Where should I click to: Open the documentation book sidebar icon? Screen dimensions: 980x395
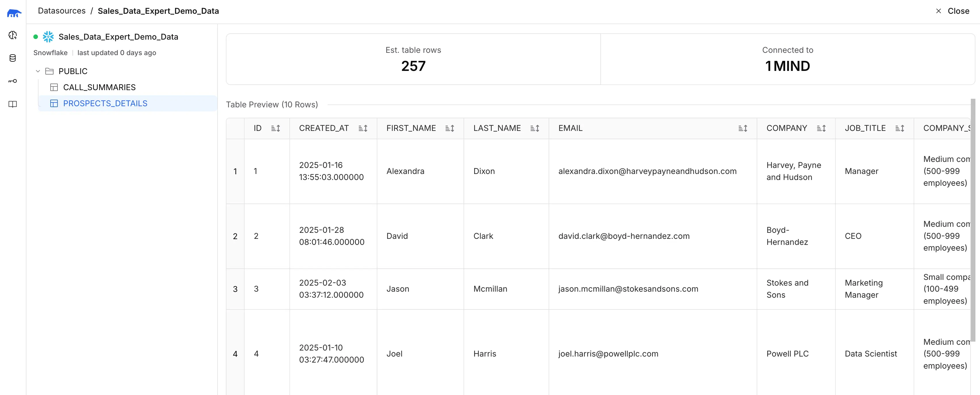pos(13,104)
